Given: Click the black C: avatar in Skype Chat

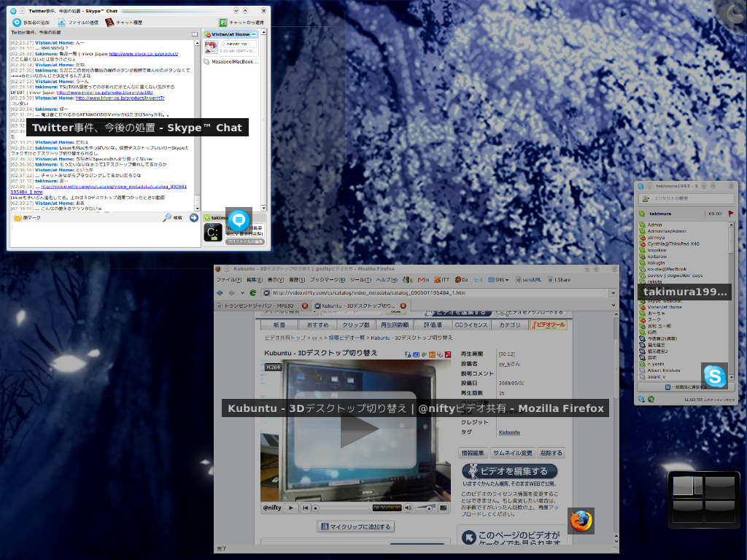Looking at the screenshot, I should (213, 233).
